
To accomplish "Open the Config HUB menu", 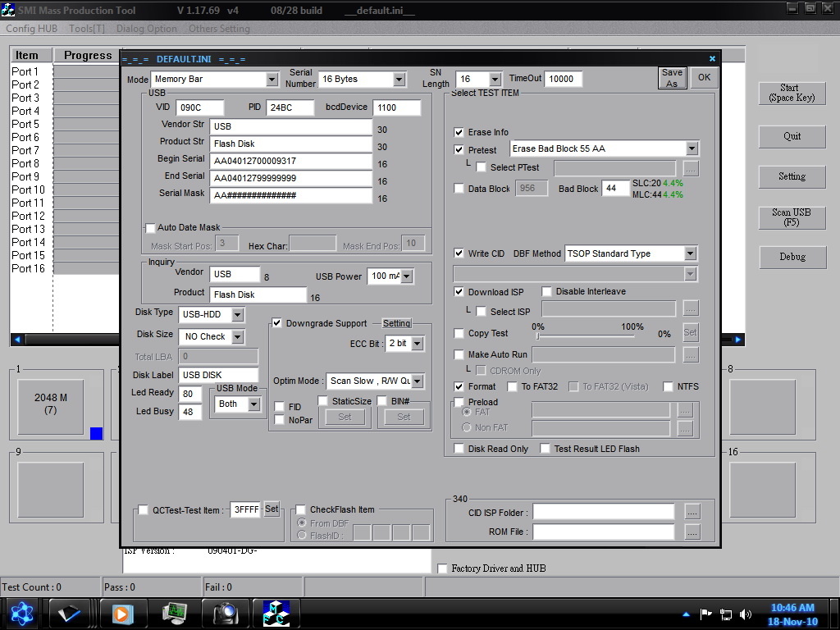I will [x=31, y=29].
